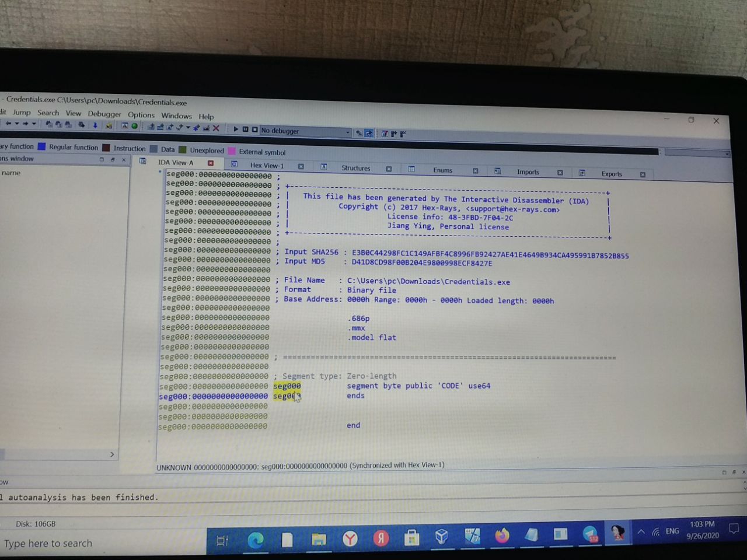
Task: Click the 'name' column header in Functions window
Action: pyautogui.click(x=11, y=173)
